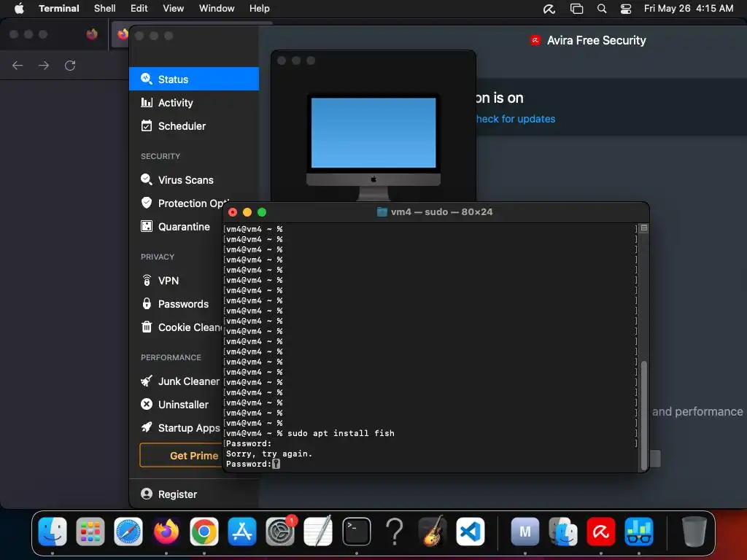The image size is (747, 560).
Task: Select the first Firefox tab
Action: coord(92,34)
